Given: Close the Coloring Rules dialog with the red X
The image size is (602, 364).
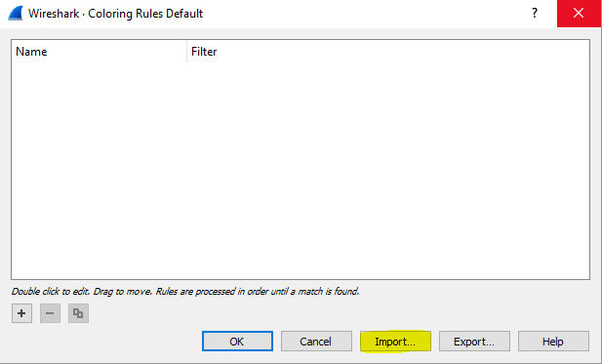Looking at the screenshot, I should pyautogui.click(x=579, y=14).
